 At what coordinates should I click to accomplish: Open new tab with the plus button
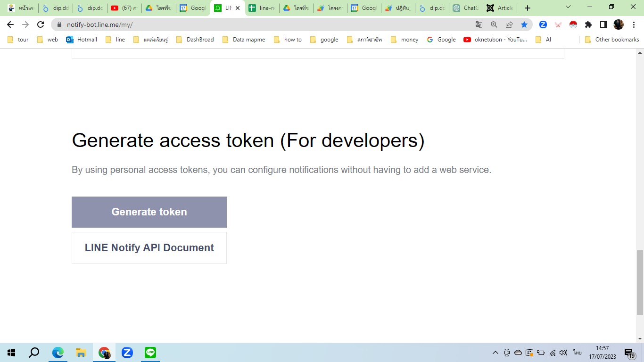point(528,8)
